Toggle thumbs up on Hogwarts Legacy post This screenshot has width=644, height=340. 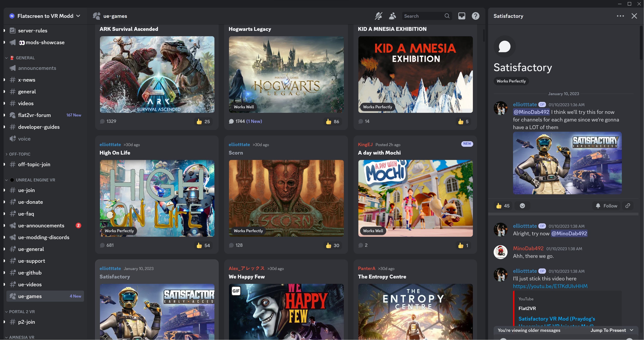[x=332, y=122]
